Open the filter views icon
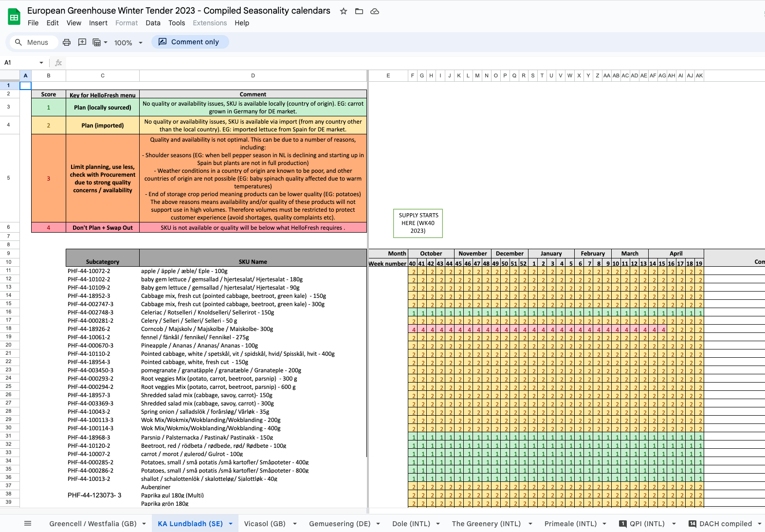 coord(97,42)
